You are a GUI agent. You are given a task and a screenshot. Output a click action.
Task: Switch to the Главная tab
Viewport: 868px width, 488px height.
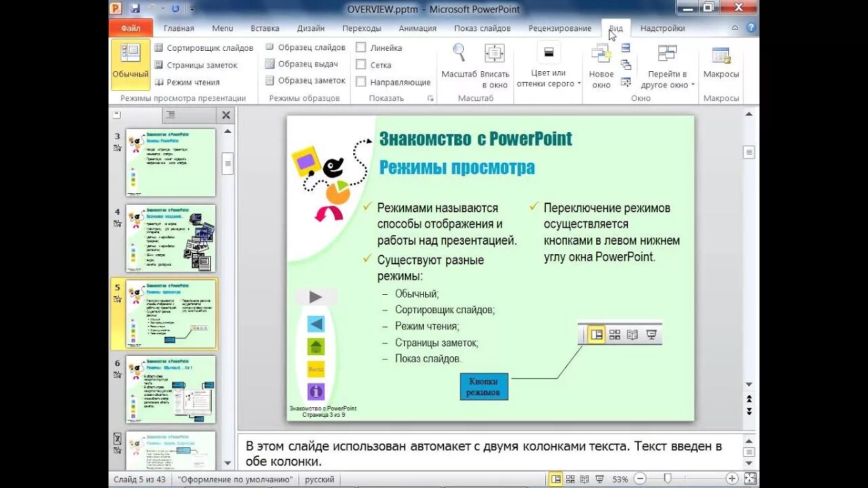tap(179, 28)
